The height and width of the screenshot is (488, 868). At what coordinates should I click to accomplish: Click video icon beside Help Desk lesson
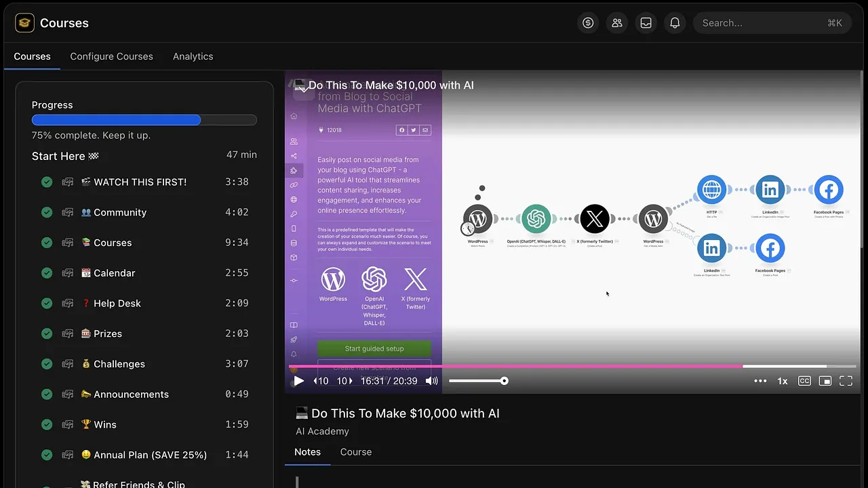(68, 303)
